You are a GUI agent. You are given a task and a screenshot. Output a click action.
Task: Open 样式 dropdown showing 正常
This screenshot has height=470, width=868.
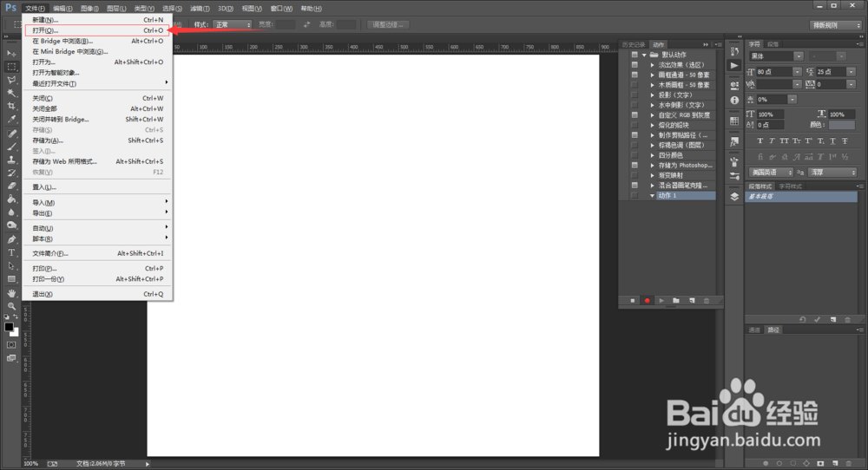[x=233, y=25]
